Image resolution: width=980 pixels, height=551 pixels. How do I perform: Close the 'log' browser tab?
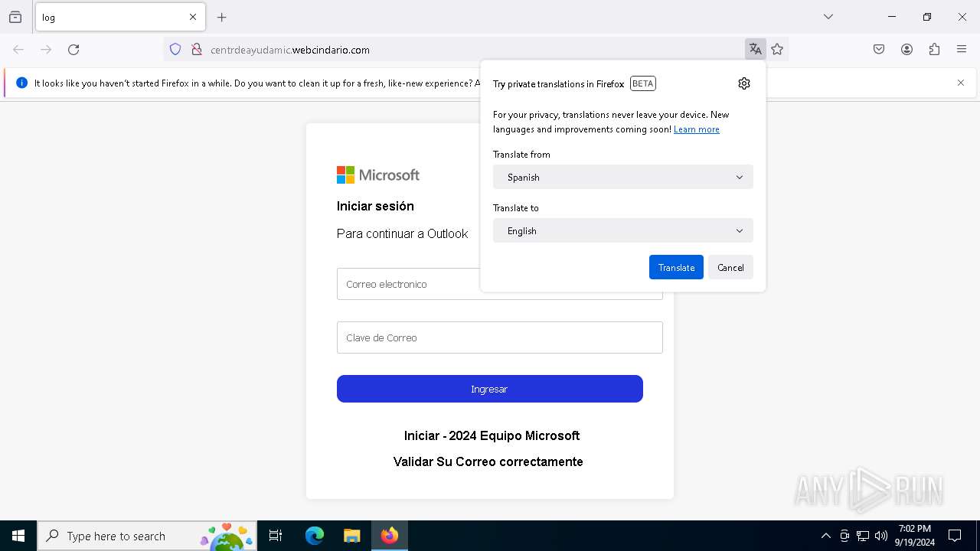[x=193, y=17]
